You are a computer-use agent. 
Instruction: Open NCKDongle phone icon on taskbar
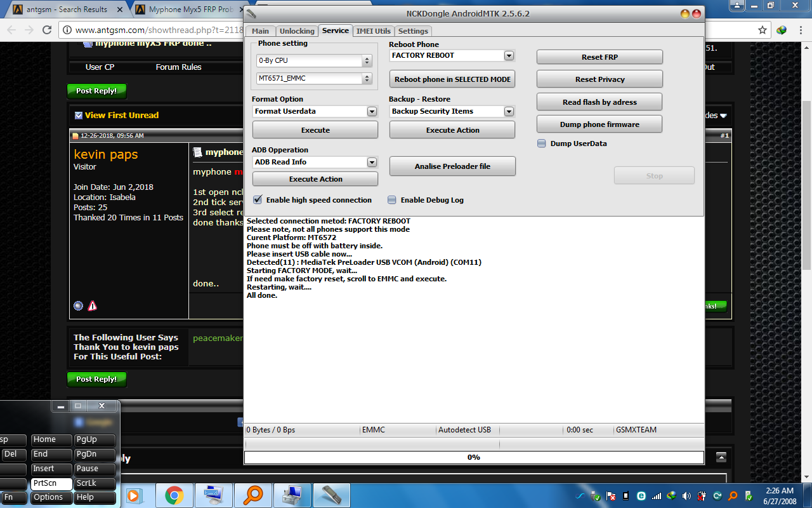(332, 495)
